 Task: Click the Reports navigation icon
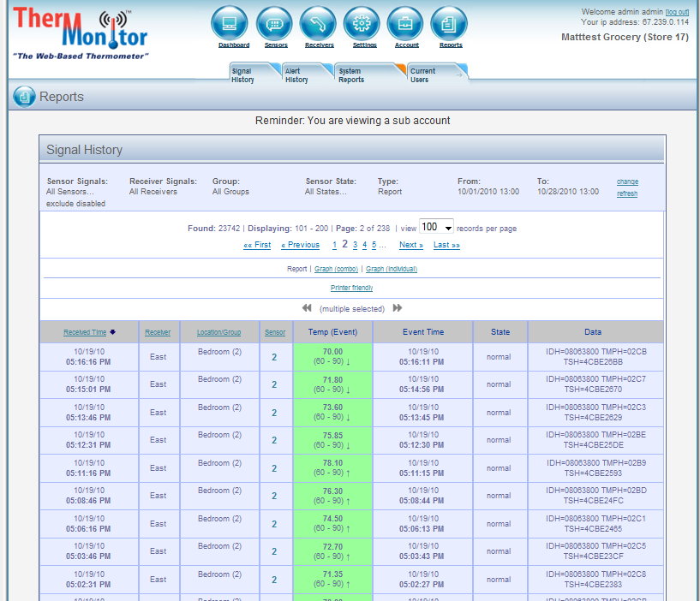[449, 24]
